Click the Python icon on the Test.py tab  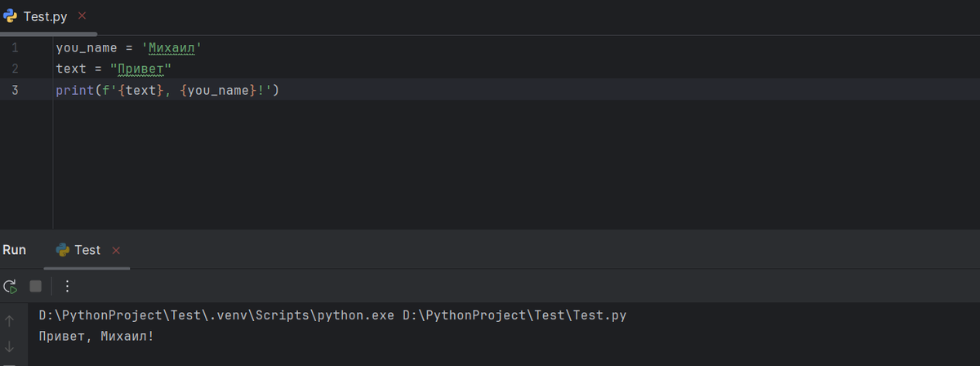(11, 16)
